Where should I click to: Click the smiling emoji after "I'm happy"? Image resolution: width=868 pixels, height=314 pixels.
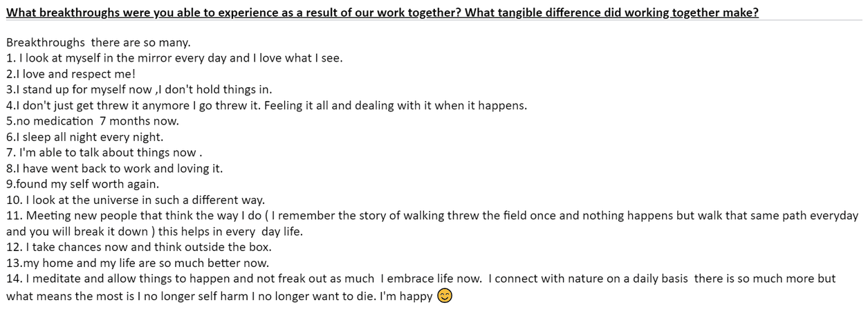pyautogui.click(x=446, y=296)
